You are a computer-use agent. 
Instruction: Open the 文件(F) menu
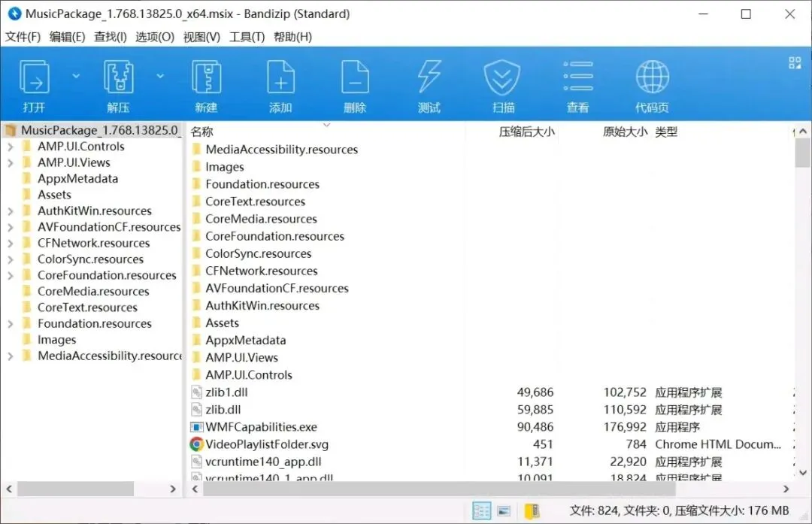[x=23, y=37]
